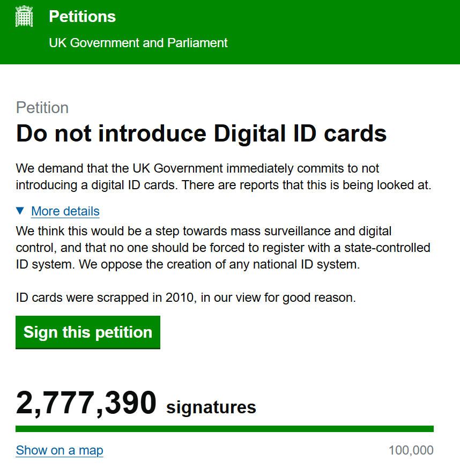Click the "Do not introduce Digital ID cards" heading
The image size is (460, 476).
(x=202, y=133)
